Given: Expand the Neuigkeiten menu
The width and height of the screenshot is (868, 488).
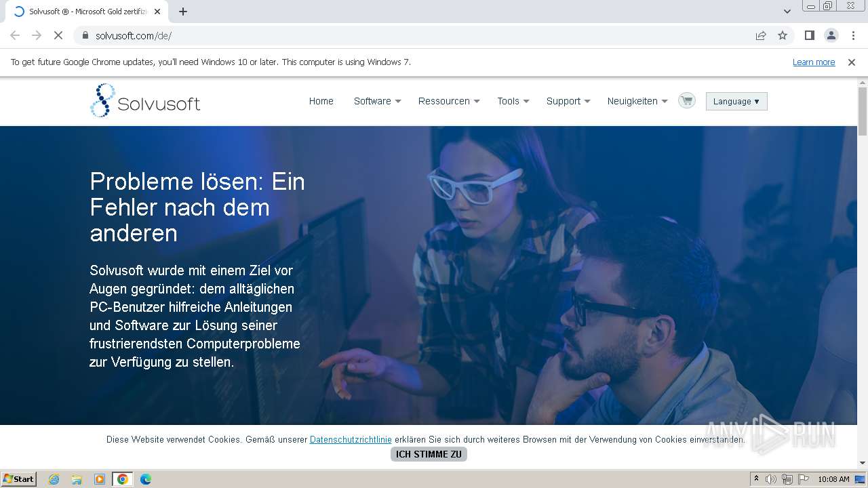Looking at the screenshot, I should tap(637, 101).
